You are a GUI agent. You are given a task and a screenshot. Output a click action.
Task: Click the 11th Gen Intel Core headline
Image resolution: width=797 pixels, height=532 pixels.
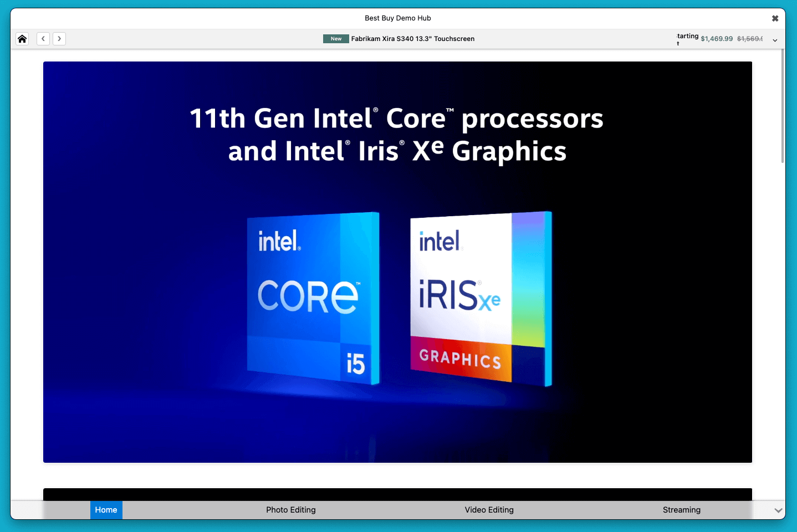[397, 135]
